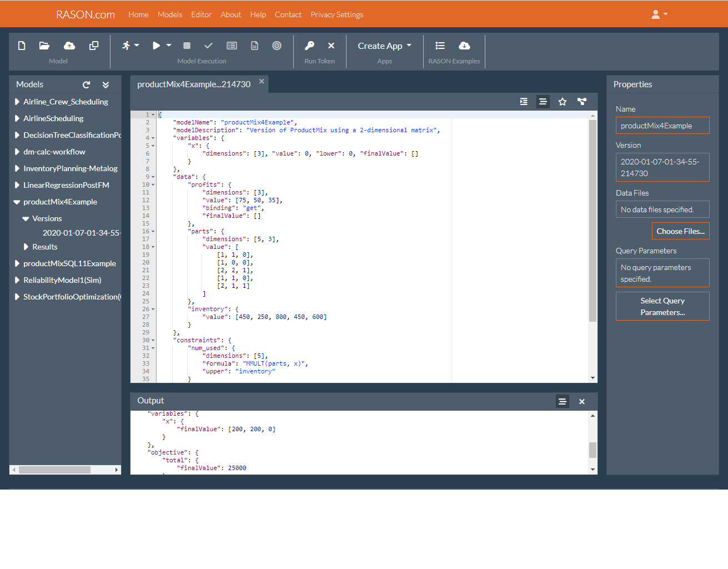Click the Models panel horizontal scrollbar

54,470
